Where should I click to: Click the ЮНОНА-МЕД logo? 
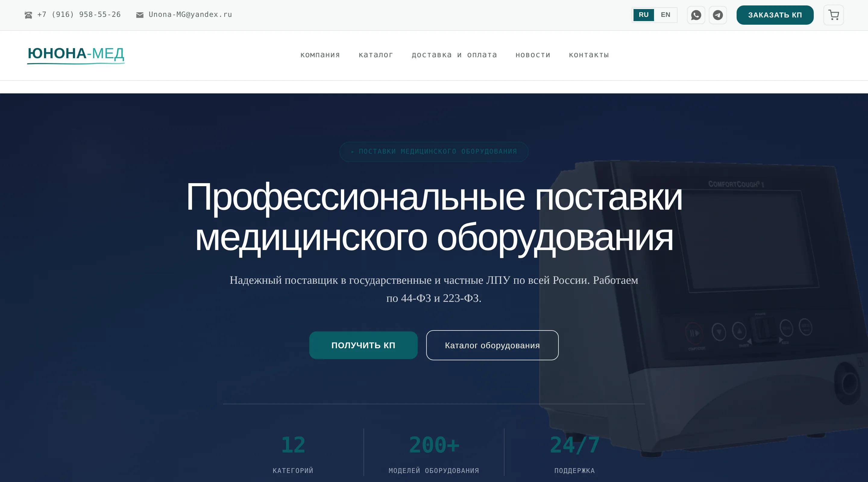pos(76,55)
